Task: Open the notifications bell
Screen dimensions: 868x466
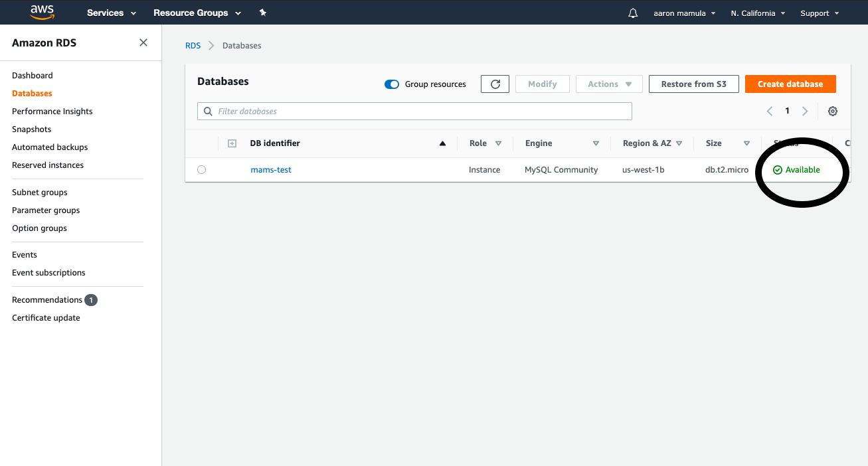Action: 633,13
